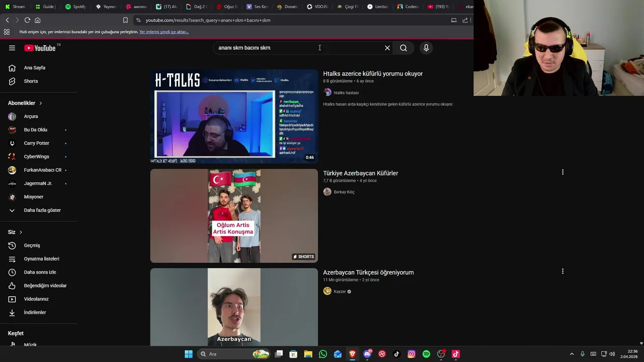Open the apps grid in bookmarks bar
This screenshot has width=644, height=362.
[x=7, y=32]
